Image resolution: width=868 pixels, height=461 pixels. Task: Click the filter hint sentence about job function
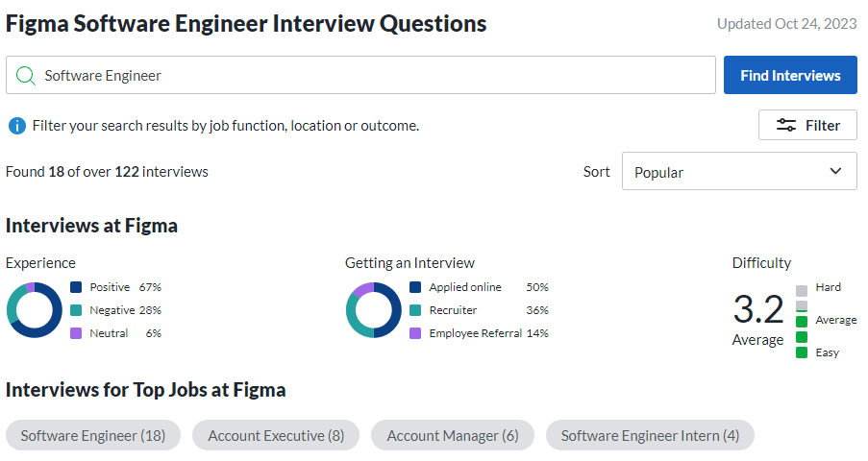pos(226,126)
